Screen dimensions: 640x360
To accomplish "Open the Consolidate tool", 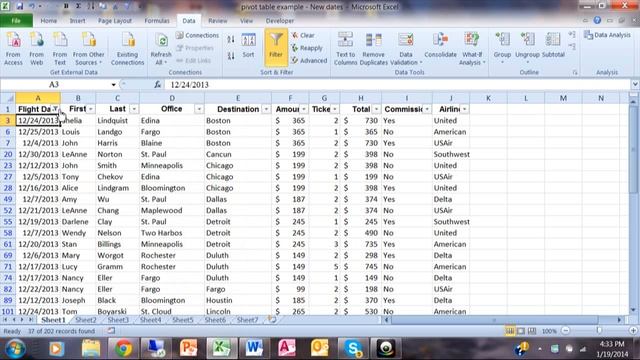I will click(x=440, y=46).
